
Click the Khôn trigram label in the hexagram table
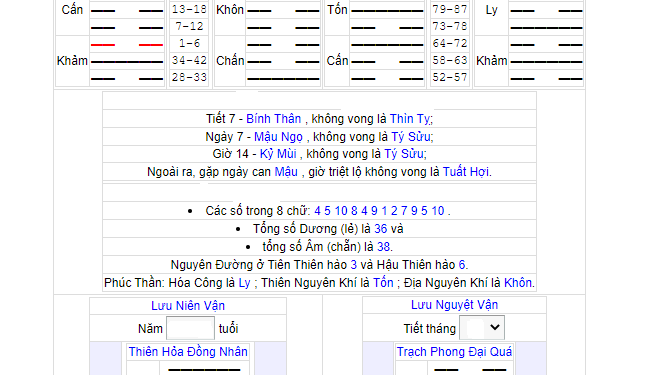tap(230, 10)
